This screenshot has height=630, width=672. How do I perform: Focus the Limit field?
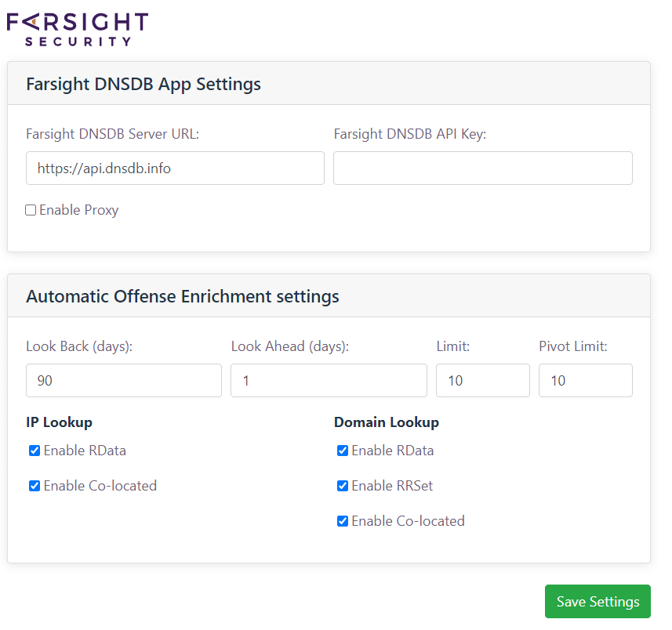(482, 380)
